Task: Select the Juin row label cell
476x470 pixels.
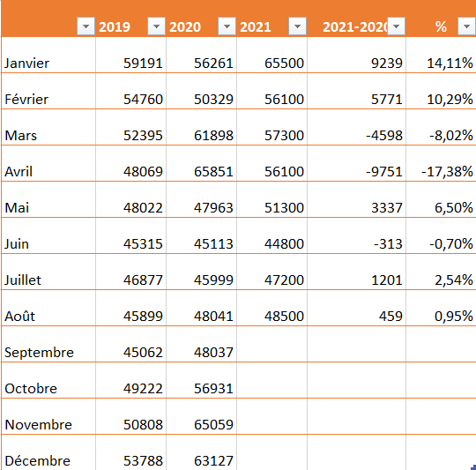Action: [x=48, y=235]
